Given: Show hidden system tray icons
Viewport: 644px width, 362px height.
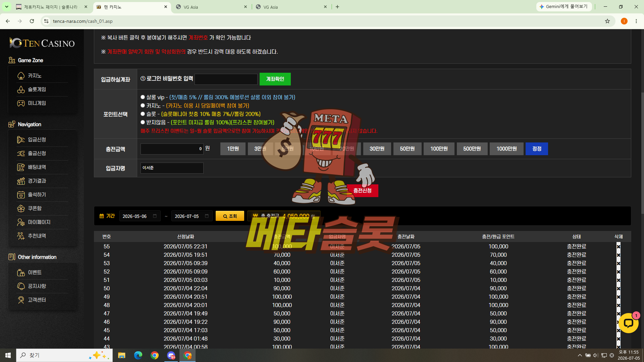Looking at the screenshot, I should pos(580,355).
